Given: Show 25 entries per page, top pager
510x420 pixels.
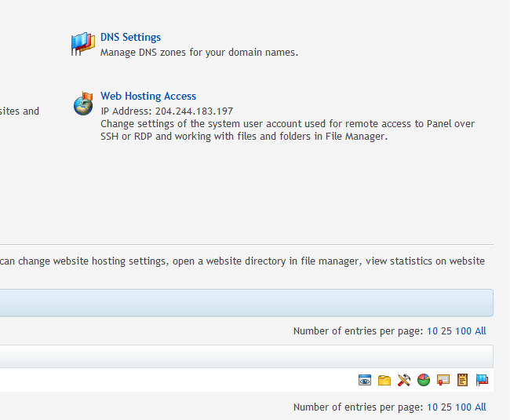Looking at the screenshot, I should coord(446,331).
